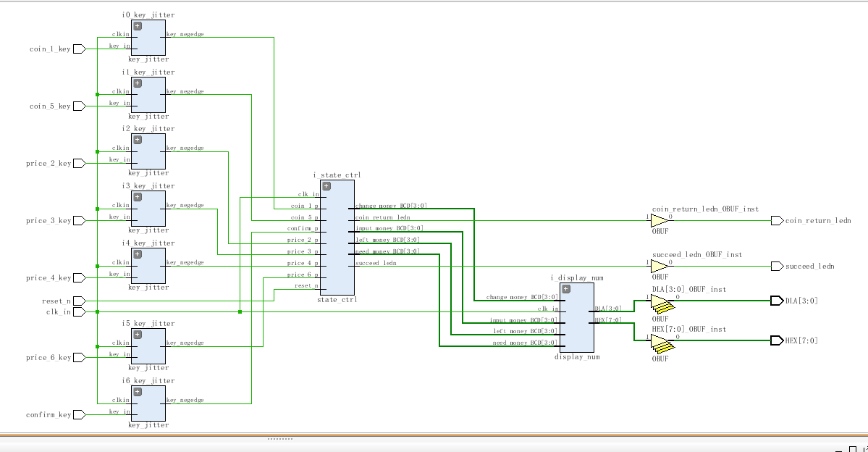
Task: Expand the i_display_num module
Action: coord(566,289)
